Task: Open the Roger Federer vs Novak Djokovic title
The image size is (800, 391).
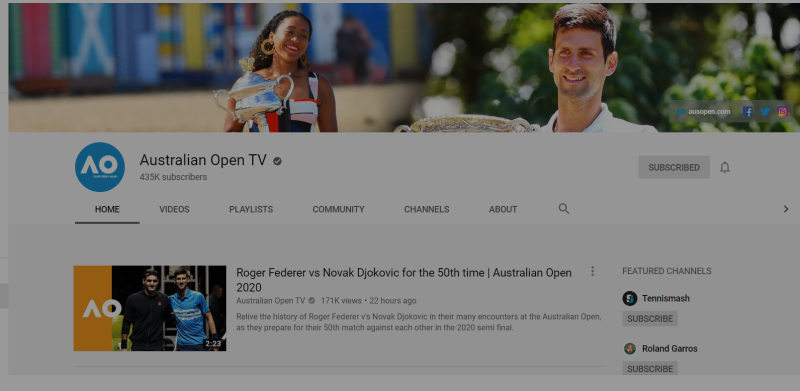Action: click(404, 280)
